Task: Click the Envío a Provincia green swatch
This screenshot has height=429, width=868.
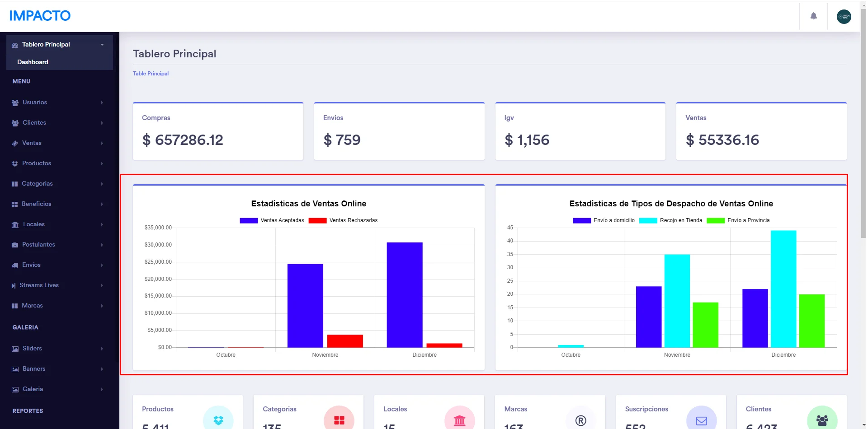Action: 715,220
